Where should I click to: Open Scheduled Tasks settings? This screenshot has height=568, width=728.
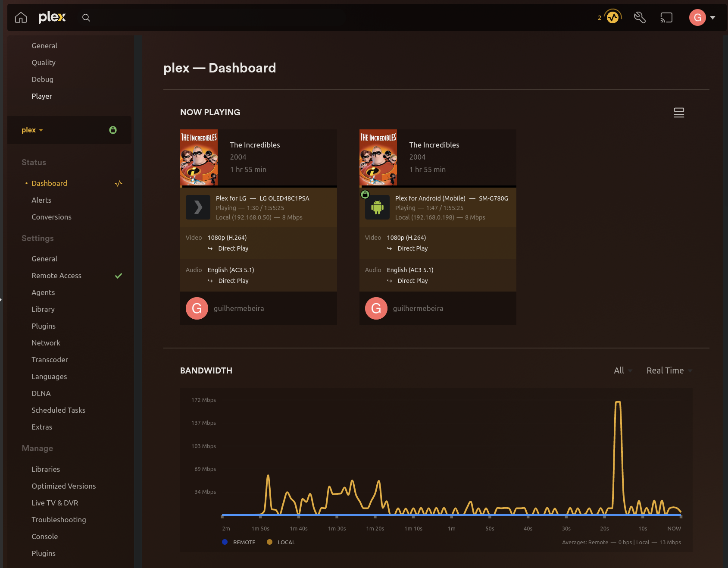pyautogui.click(x=58, y=410)
